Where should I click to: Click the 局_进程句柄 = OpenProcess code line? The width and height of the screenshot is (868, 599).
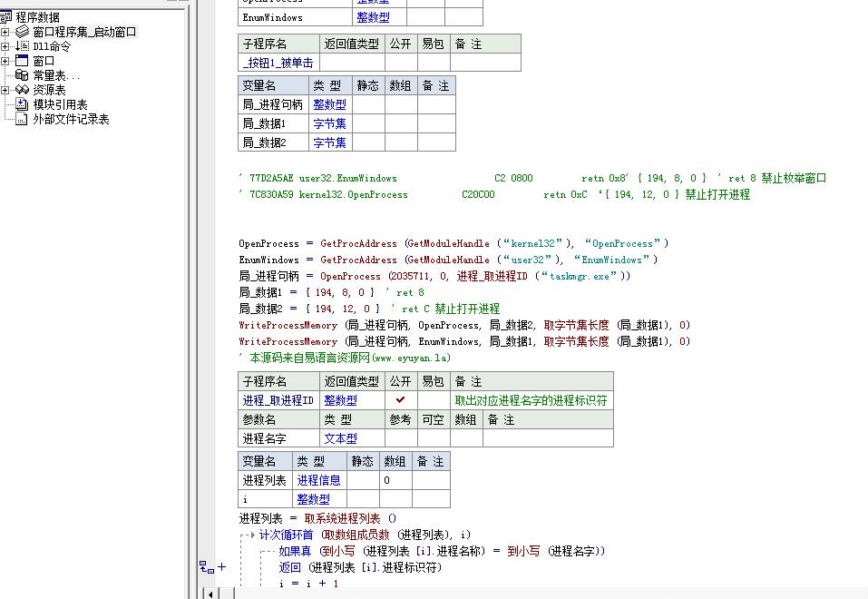click(x=434, y=275)
